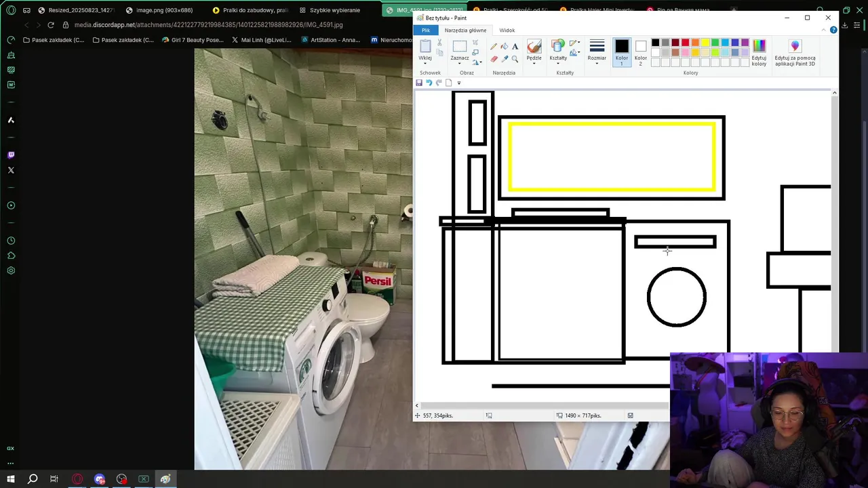This screenshot has height=488, width=868.
Task: Click Edytuj kolory rainbow icon
Action: coord(759,52)
